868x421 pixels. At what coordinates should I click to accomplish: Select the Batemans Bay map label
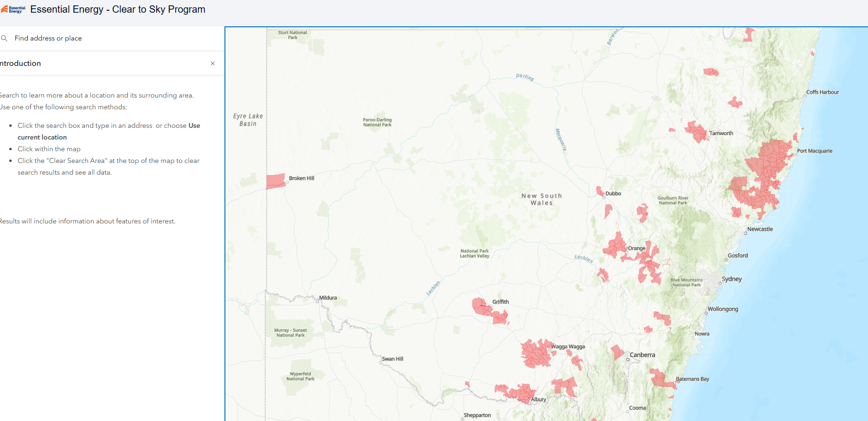click(x=692, y=379)
